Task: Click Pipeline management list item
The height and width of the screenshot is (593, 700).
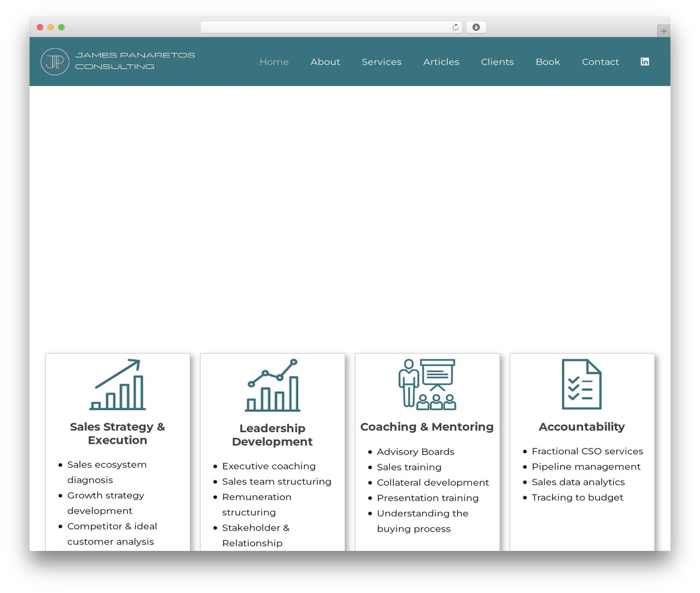Action: [x=586, y=467]
